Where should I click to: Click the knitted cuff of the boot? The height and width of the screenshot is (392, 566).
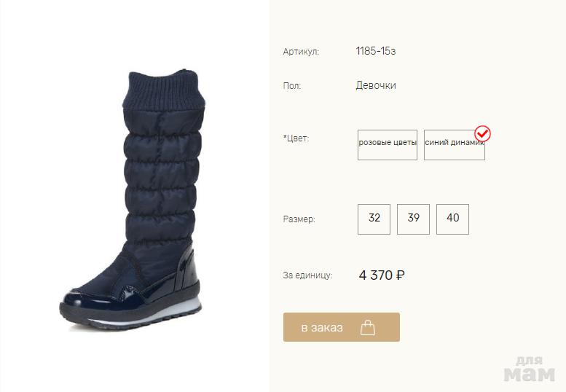[x=164, y=90]
